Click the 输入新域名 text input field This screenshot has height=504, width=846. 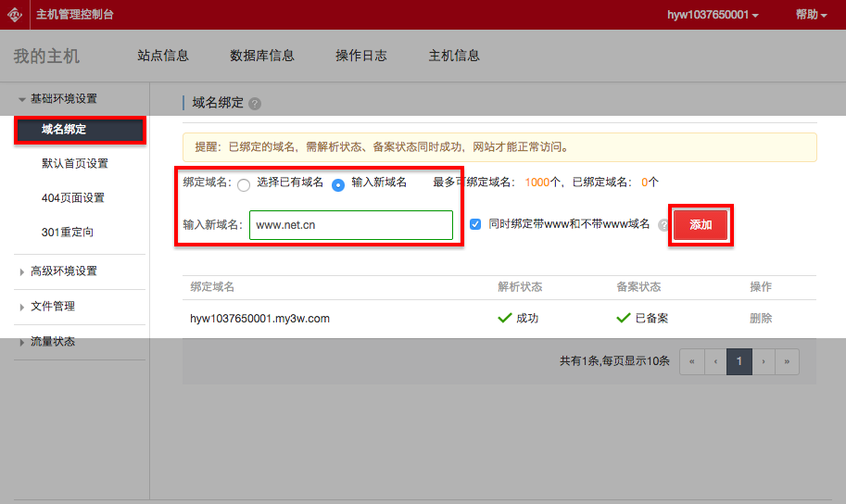[x=350, y=225]
